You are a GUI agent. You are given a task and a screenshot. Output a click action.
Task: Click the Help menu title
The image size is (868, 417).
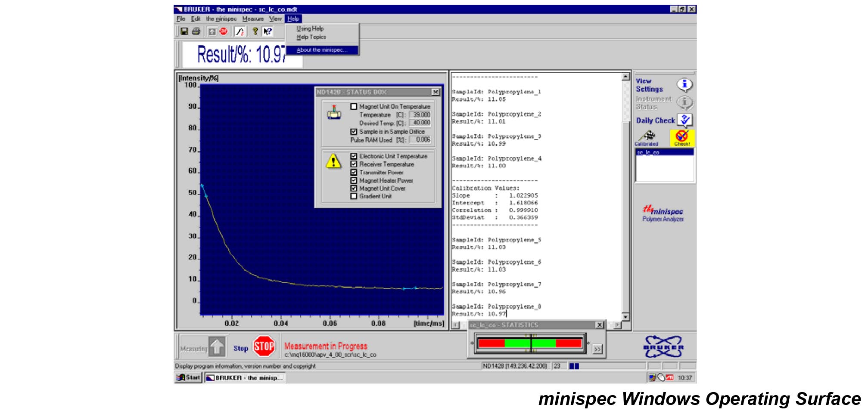(293, 19)
